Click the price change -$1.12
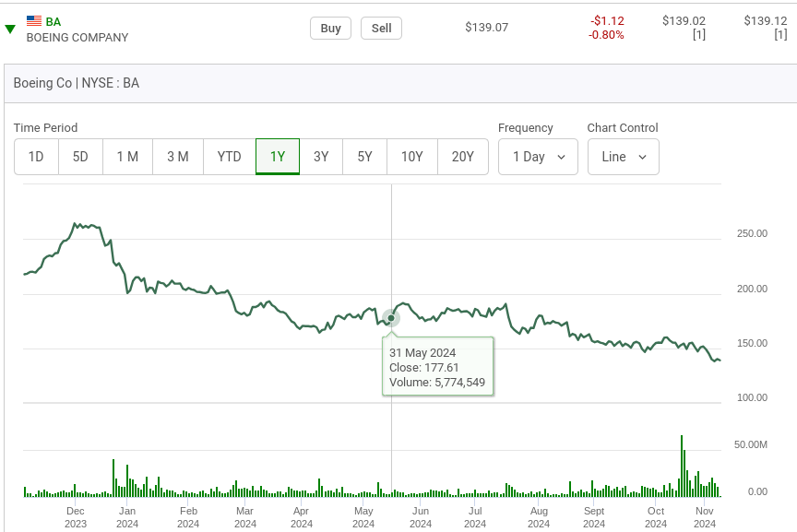The width and height of the screenshot is (797, 532). [607, 21]
